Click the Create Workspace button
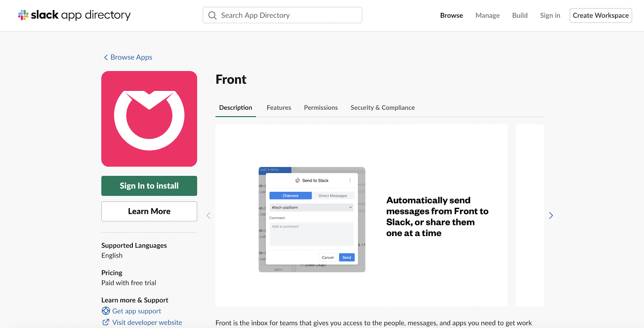 click(x=601, y=15)
